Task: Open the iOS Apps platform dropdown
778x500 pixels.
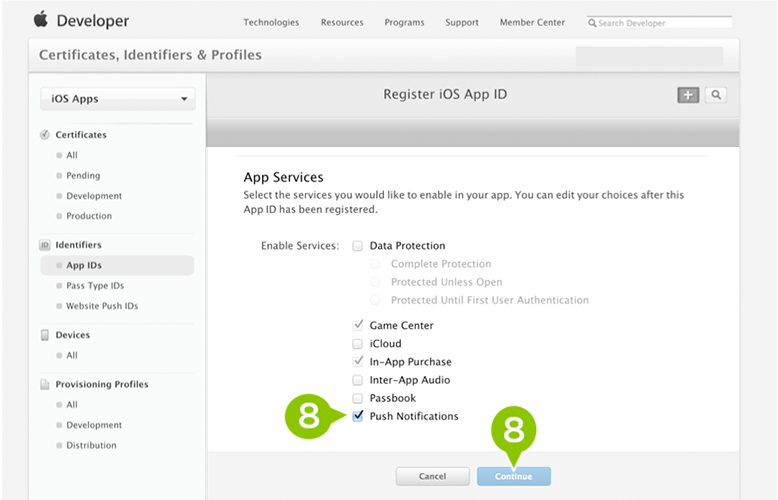Action: coord(118,99)
